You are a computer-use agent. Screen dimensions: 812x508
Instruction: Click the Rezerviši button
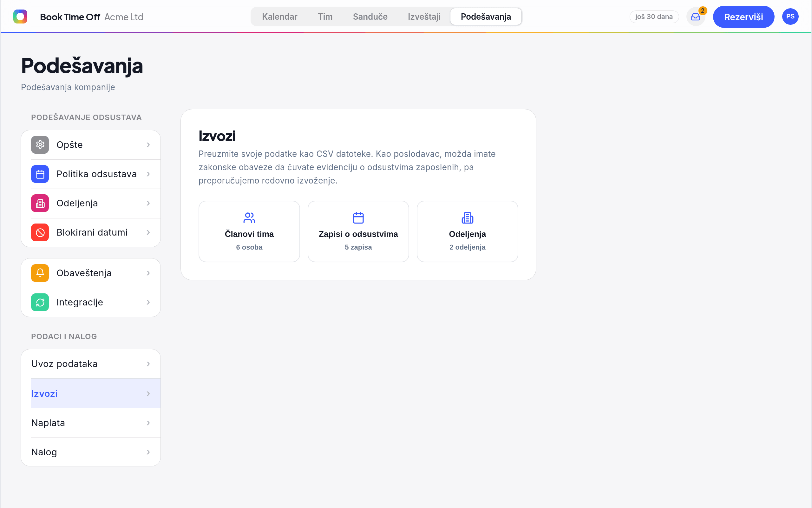click(x=743, y=17)
